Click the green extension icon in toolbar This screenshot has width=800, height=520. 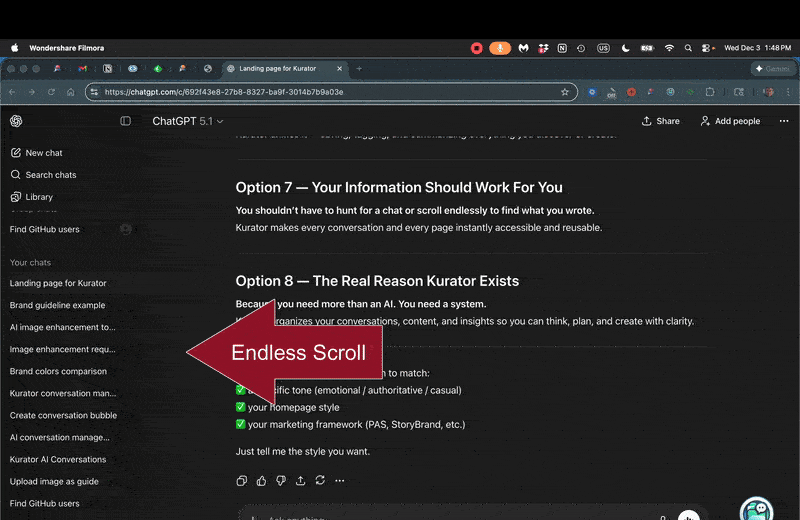point(690,92)
